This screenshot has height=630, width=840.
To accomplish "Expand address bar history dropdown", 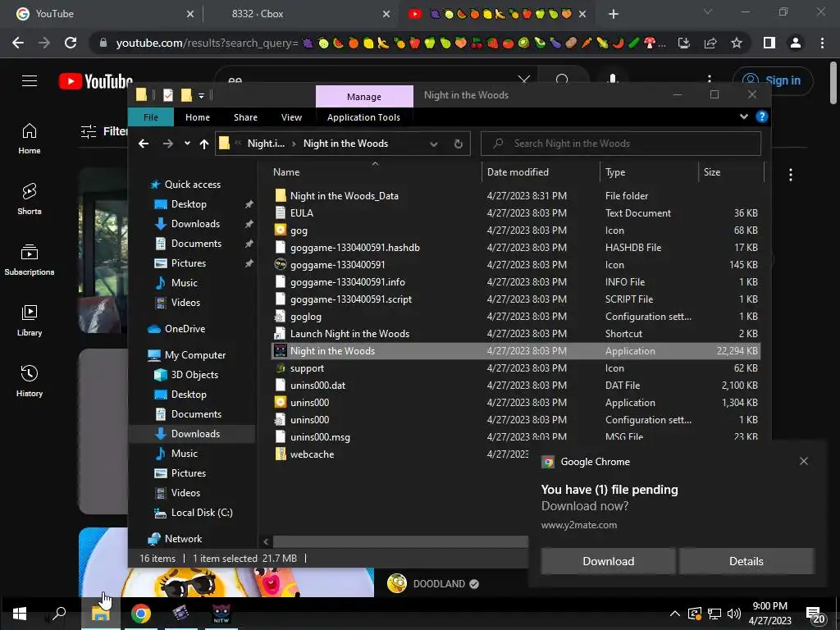I will click(434, 144).
